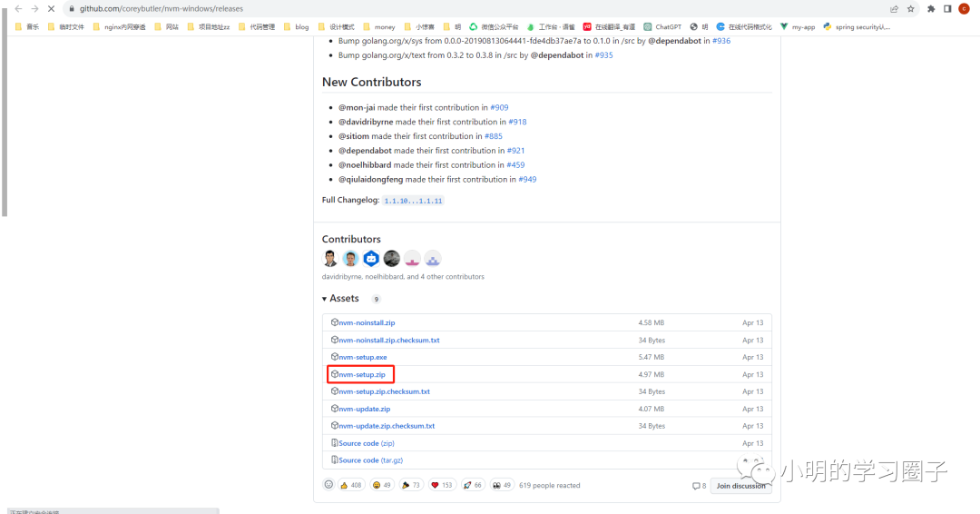Open the spring security bookmark
This screenshot has height=514, width=980.
(857, 27)
